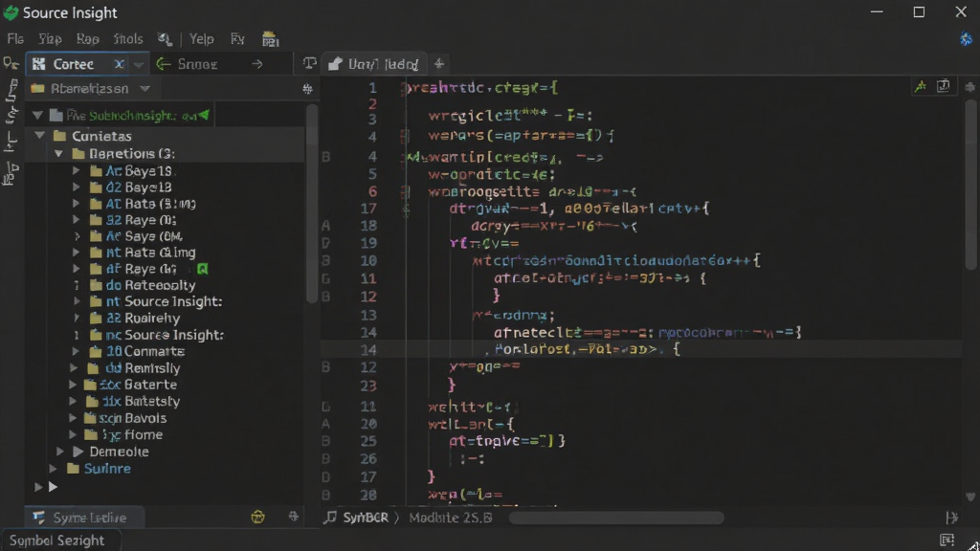Click the blue gear icon below window controls
The width and height of the screenshot is (980, 551).
[x=967, y=39]
